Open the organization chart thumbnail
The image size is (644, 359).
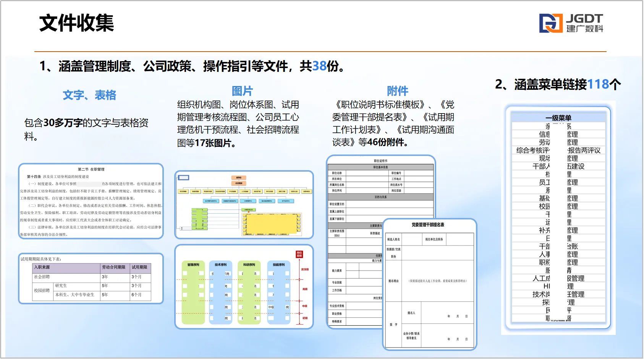point(244,205)
